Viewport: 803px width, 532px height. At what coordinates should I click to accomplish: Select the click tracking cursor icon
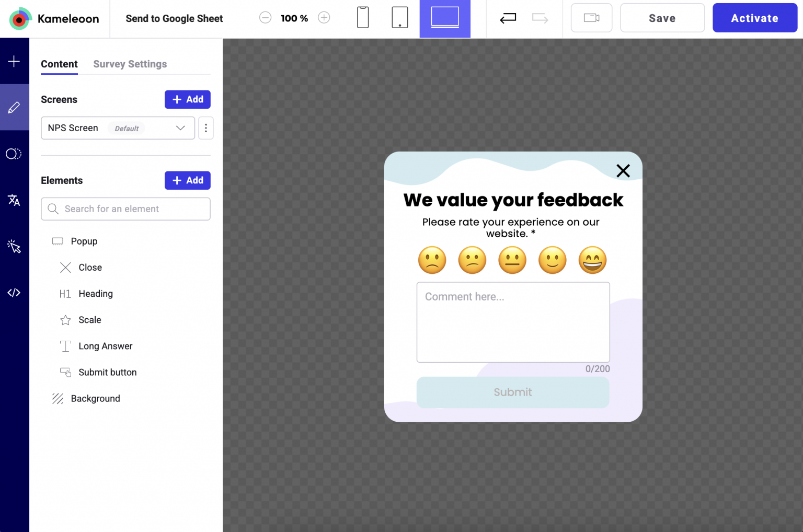14,246
